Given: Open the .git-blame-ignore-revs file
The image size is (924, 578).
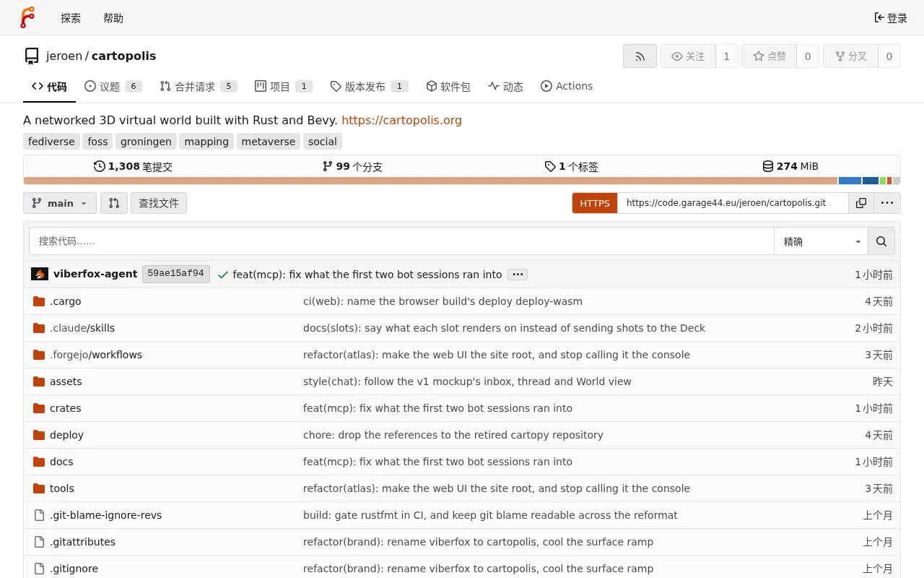Looking at the screenshot, I should (105, 515).
